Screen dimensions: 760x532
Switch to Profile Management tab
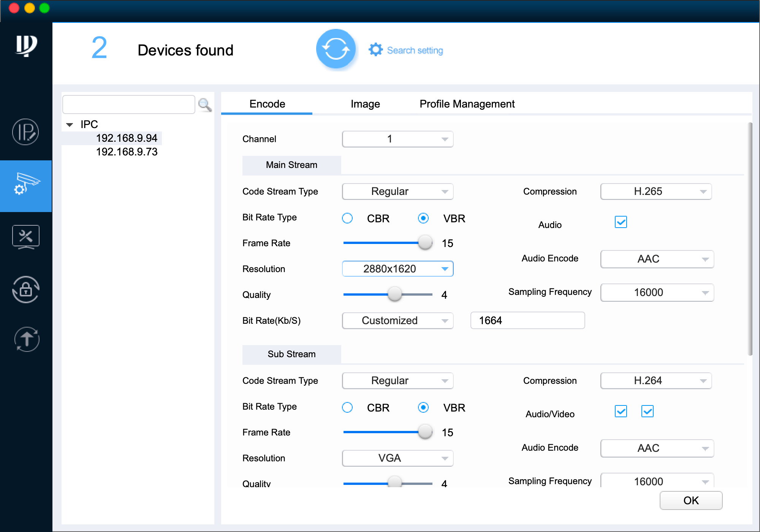click(x=467, y=104)
